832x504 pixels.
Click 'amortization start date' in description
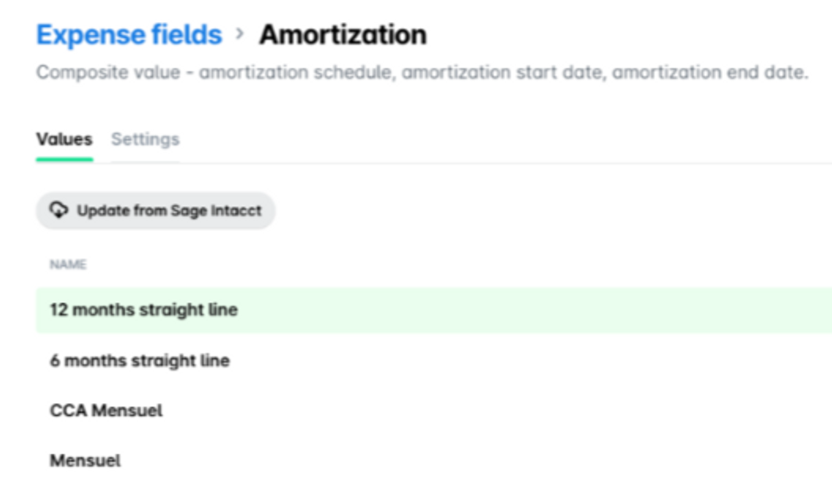coord(503,73)
